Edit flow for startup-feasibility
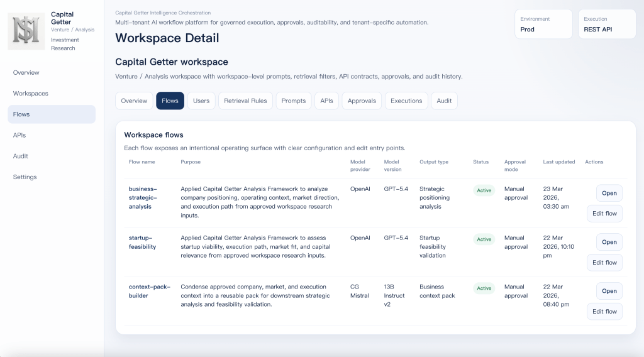 tap(604, 263)
